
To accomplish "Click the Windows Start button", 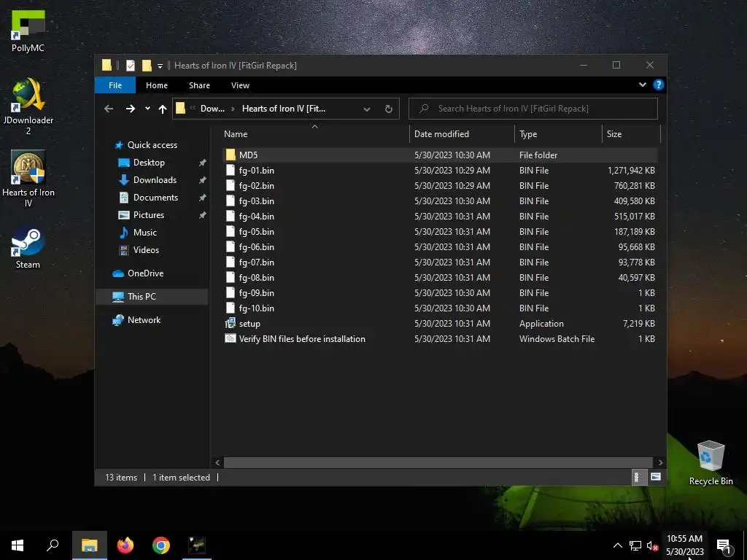I will [18, 545].
